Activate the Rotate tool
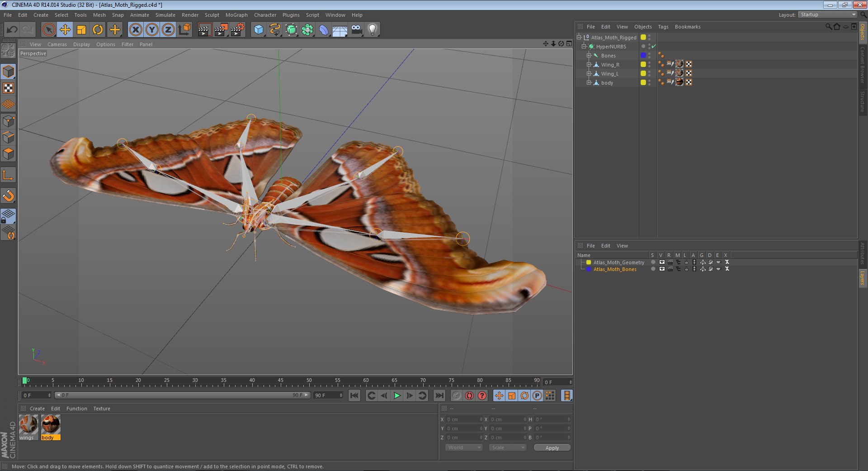Viewport: 868px width, 471px height. [98, 30]
